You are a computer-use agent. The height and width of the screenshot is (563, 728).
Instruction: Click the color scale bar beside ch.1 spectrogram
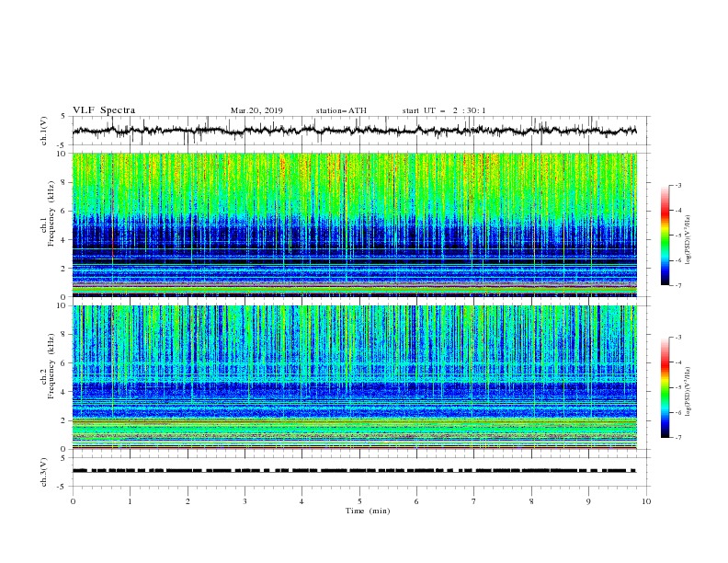tap(665, 236)
